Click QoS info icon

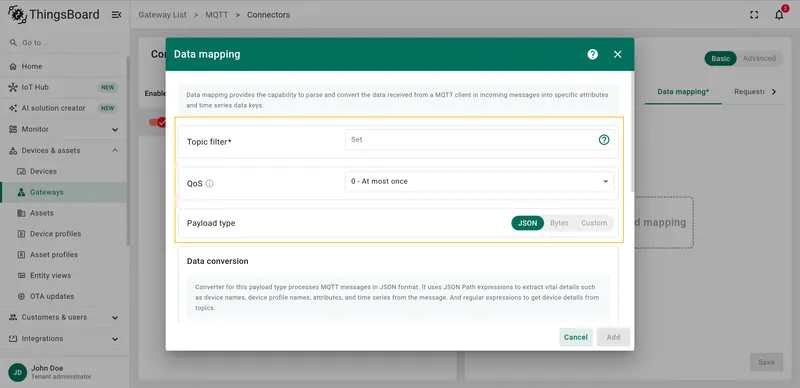tap(209, 183)
